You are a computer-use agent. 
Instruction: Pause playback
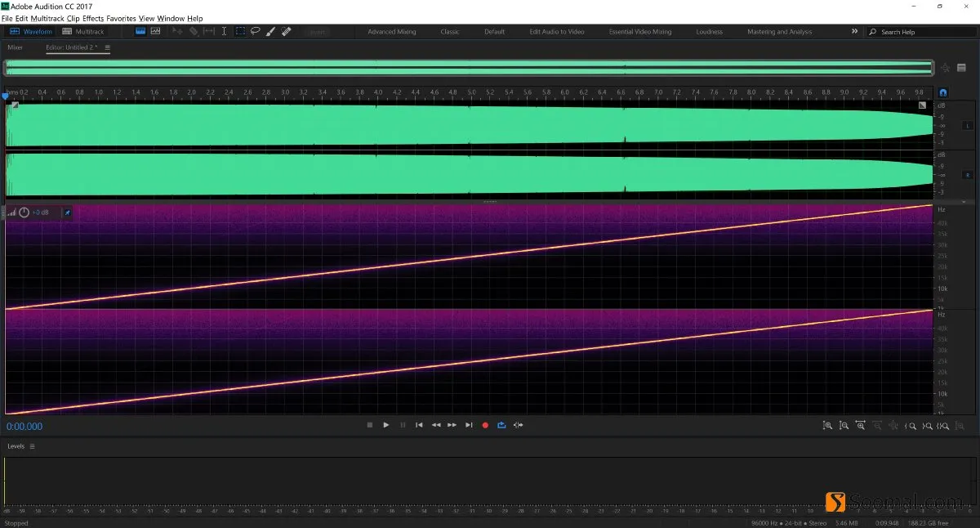tap(403, 425)
